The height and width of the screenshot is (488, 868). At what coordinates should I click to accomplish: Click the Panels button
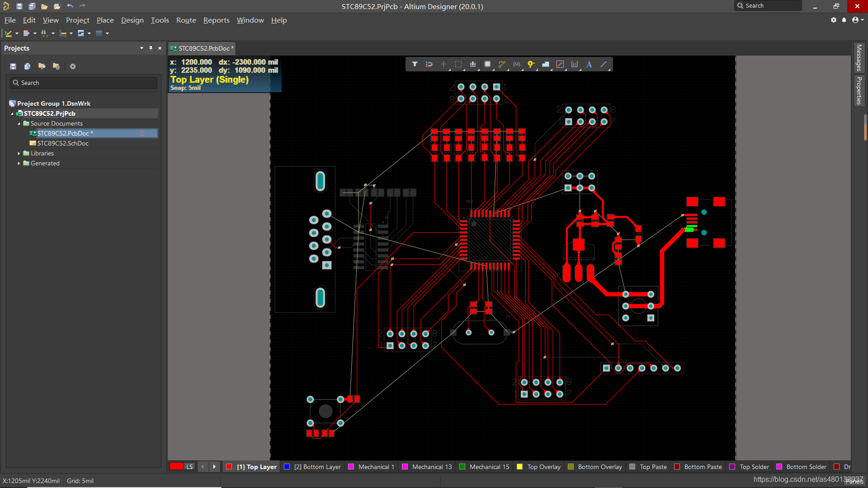854,481
